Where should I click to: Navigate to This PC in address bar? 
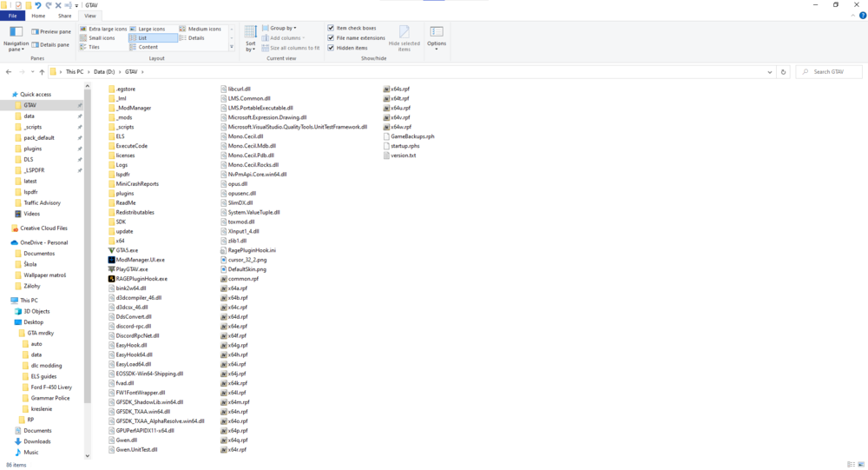(75, 72)
